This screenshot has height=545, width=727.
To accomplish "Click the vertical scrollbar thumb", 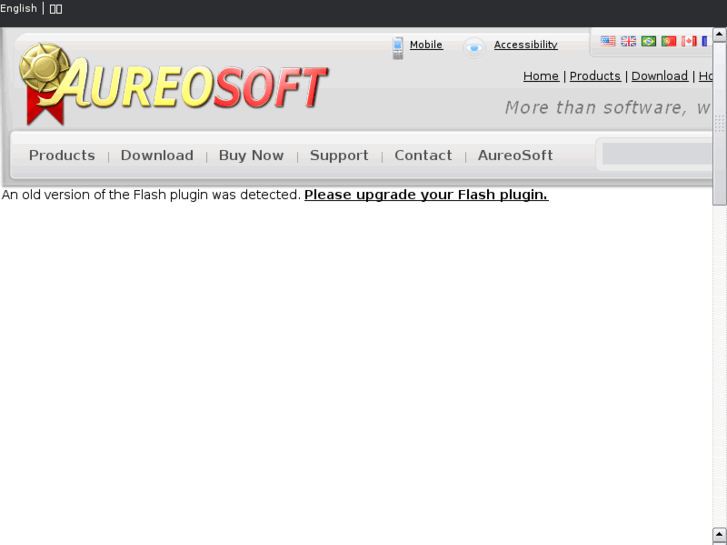I will tap(719, 123).
